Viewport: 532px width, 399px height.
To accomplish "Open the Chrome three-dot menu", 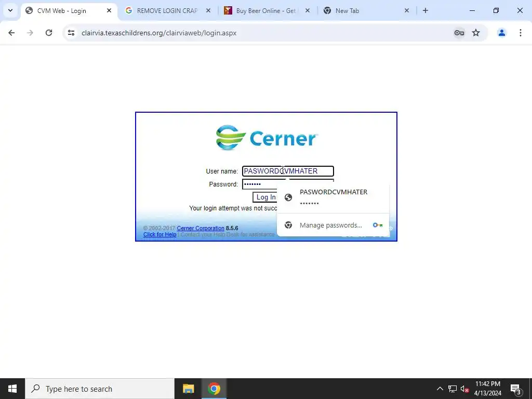I will point(521,33).
